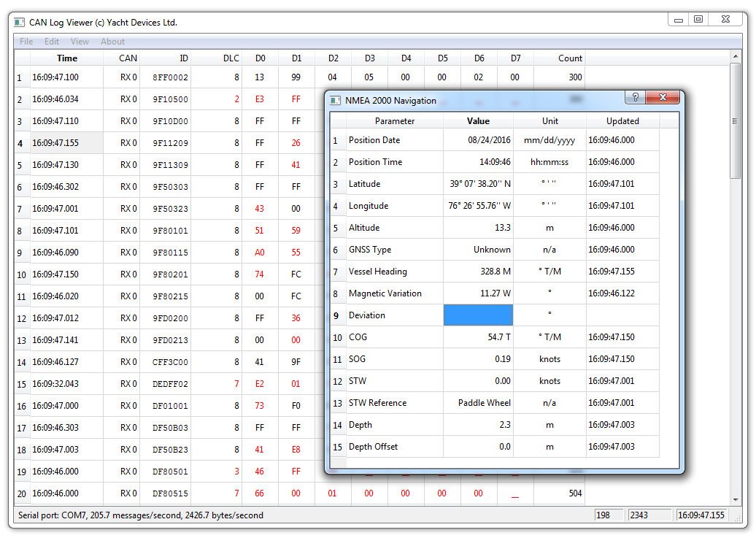Select the Depth parameter cell

394,425
